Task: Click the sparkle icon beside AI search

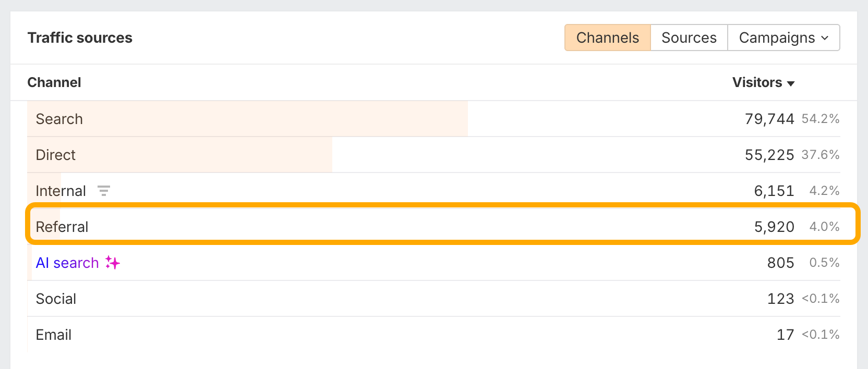Action: click(113, 263)
